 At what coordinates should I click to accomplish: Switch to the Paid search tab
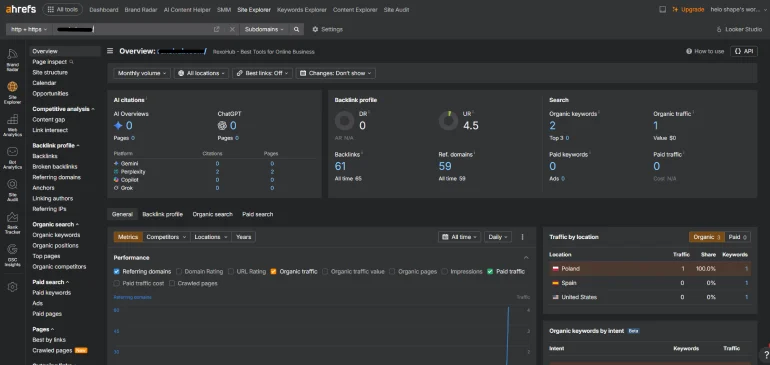[x=257, y=214]
